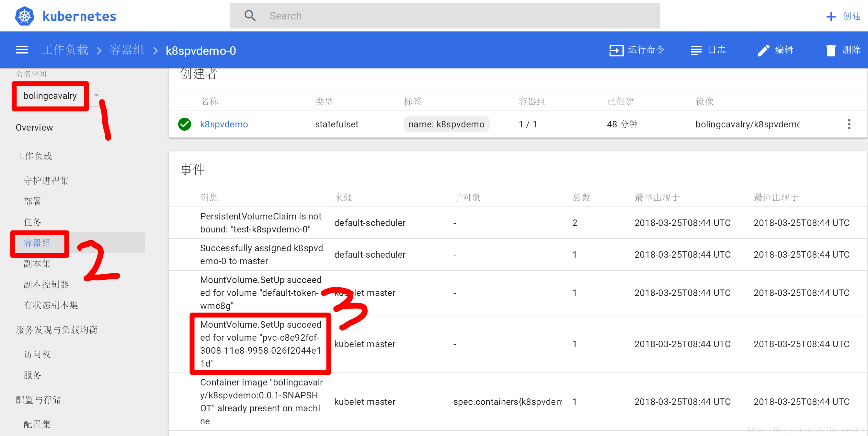This screenshot has width=868, height=436.
Task: Open three-dot menu for k8spvdemo row
Action: pos(849,124)
